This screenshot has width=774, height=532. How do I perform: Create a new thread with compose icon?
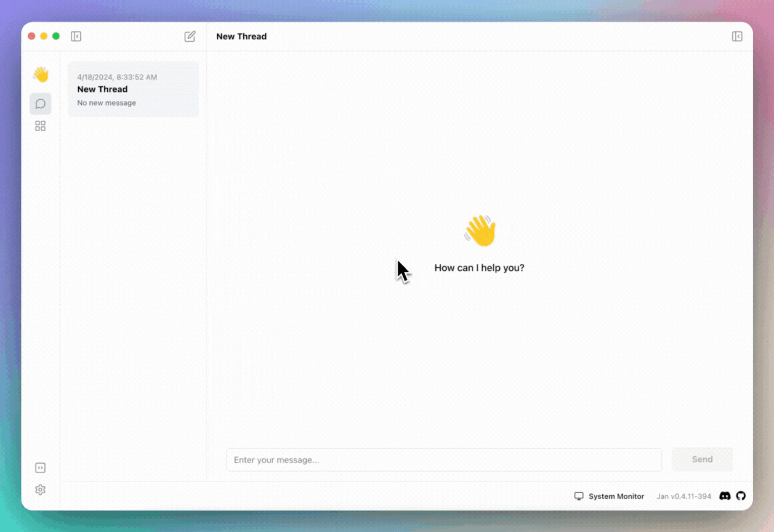pos(190,36)
